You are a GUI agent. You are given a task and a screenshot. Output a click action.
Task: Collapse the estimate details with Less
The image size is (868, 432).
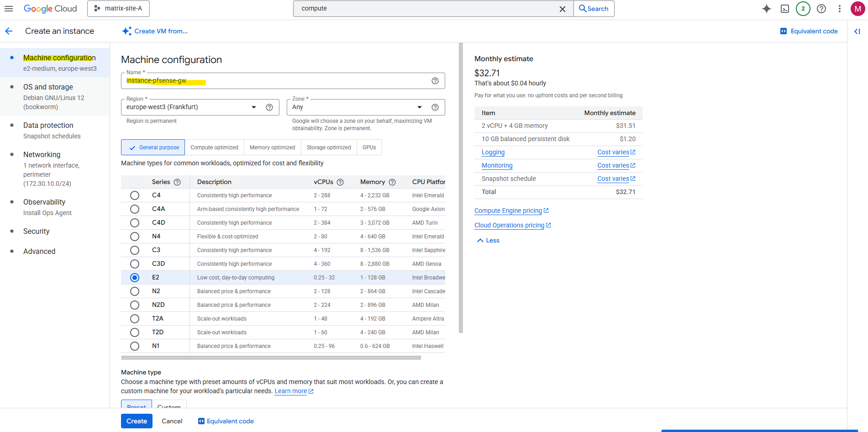click(488, 241)
